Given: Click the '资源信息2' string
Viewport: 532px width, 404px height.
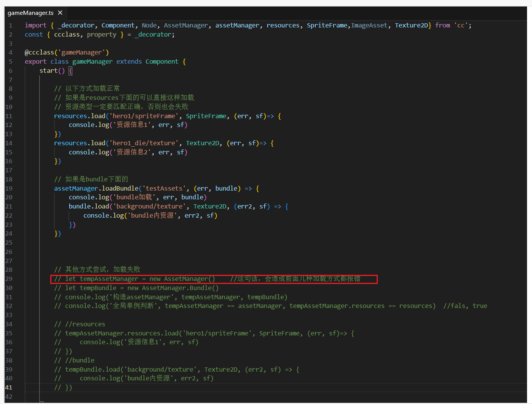Looking at the screenshot, I should pos(132,152).
